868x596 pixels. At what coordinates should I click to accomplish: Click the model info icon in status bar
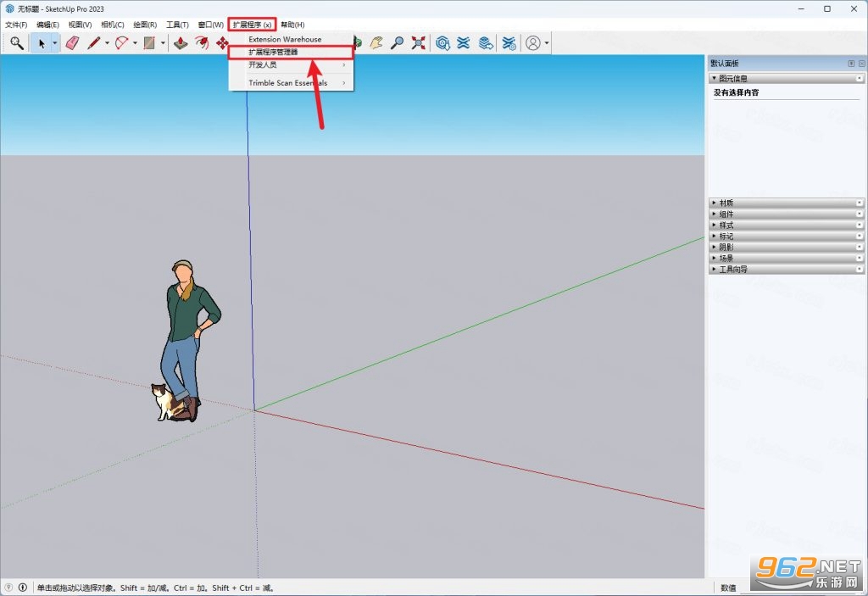23,588
